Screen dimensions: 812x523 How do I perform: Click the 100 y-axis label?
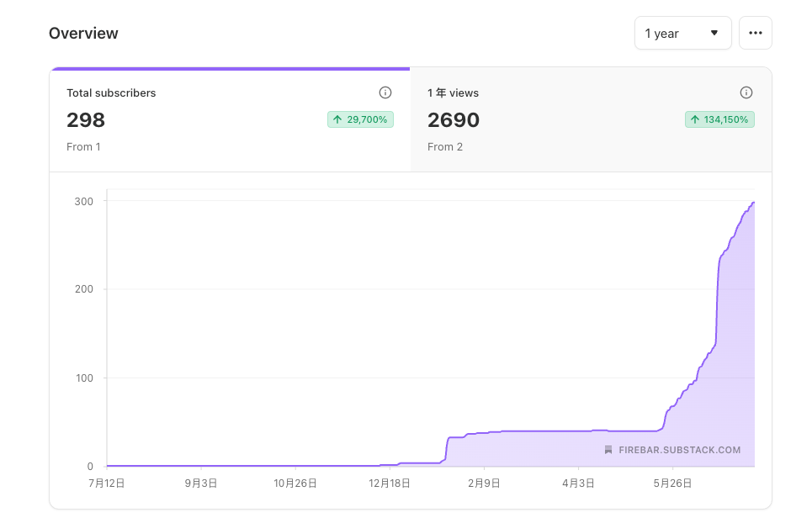[84, 378]
